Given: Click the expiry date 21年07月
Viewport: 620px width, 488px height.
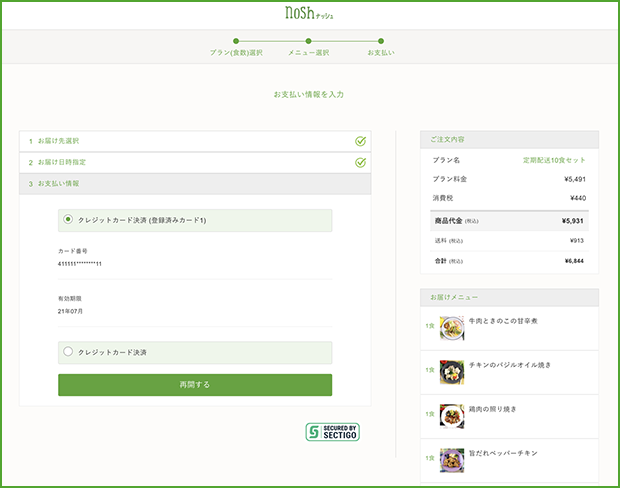Looking at the screenshot, I should tap(70, 311).
